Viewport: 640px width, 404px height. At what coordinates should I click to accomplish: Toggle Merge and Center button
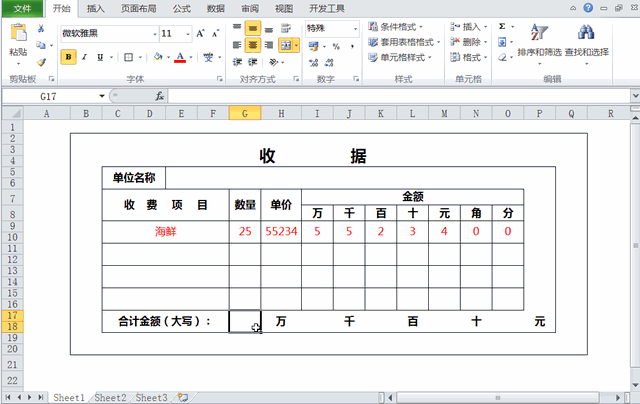pos(286,45)
